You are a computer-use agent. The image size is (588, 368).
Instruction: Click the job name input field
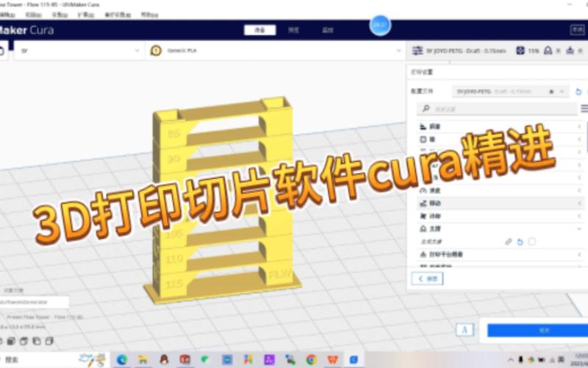[x=34, y=302]
